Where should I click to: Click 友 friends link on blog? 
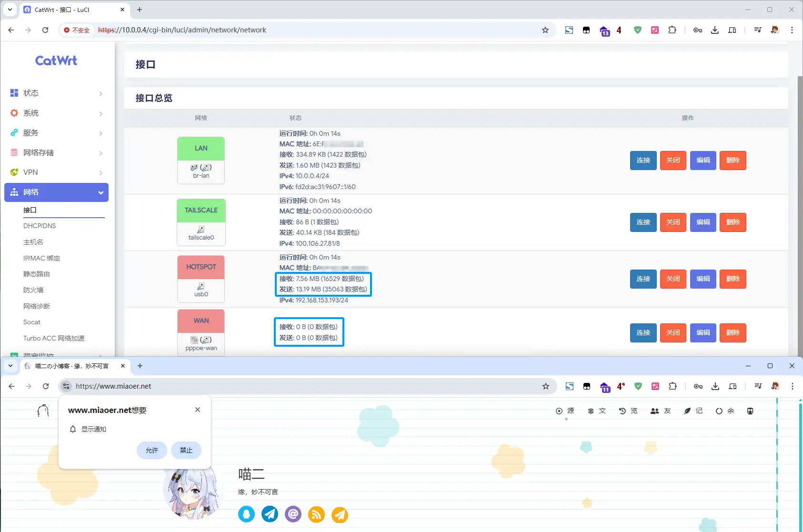point(661,411)
